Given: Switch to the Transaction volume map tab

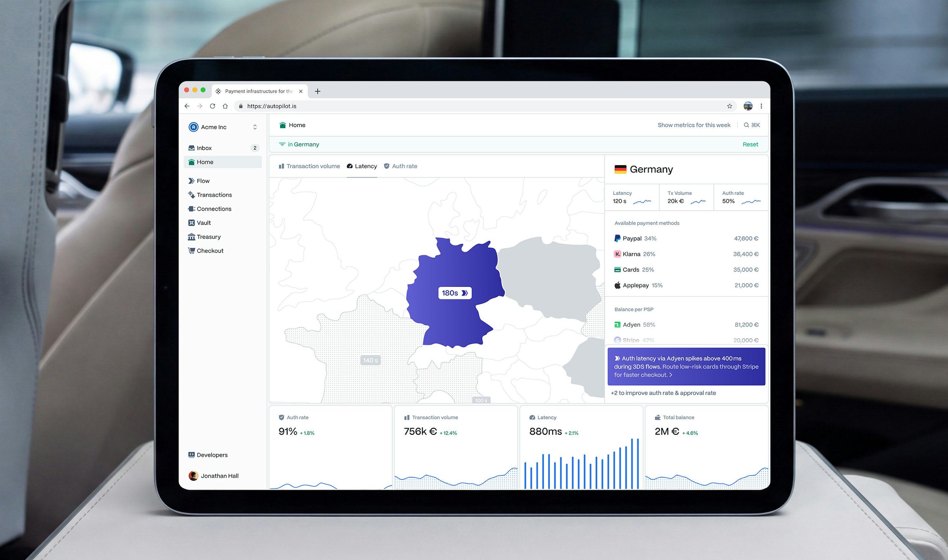Looking at the screenshot, I should click(x=309, y=166).
